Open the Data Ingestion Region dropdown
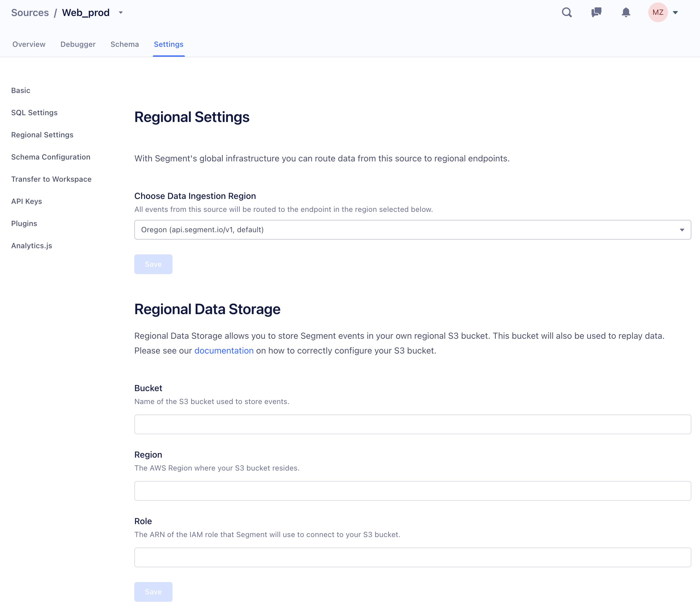 413,230
